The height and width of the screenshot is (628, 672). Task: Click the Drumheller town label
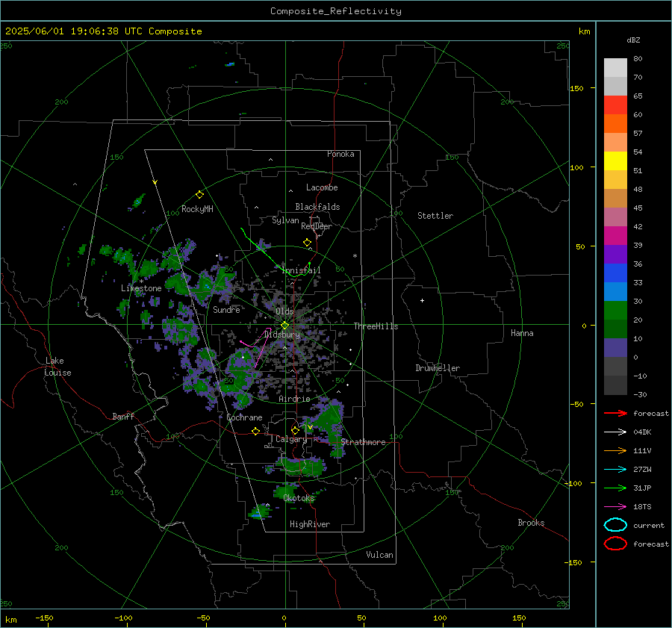(438, 368)
